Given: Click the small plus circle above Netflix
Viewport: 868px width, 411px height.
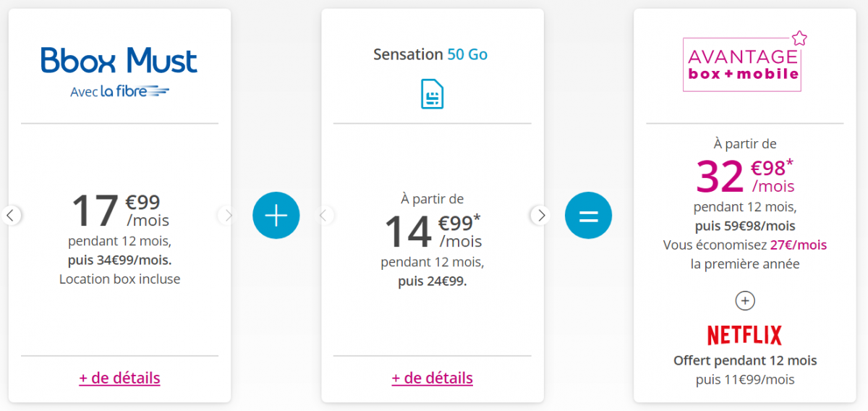Looking at the screenshot, I should pyautogui.click(x=744, y=300).
